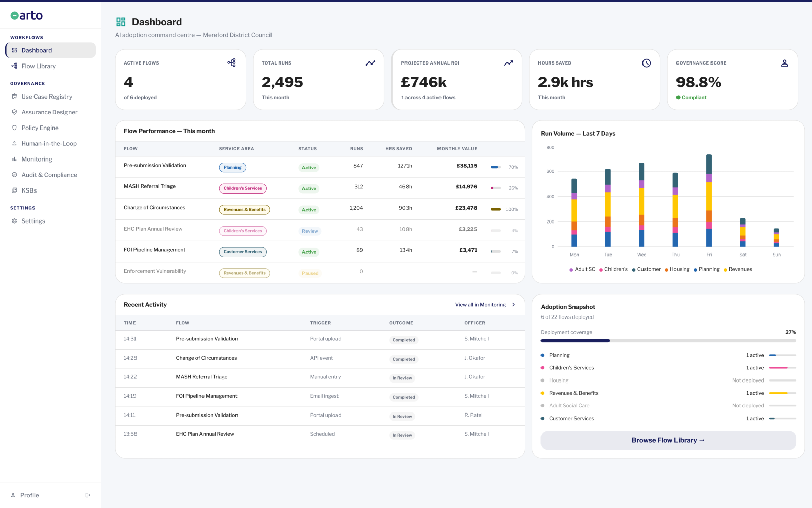Viewport: 812px width, 508px height.
Task: Click the Active Flows share-nodes icon
Action: pyautogui.click(x=232, y=62)
